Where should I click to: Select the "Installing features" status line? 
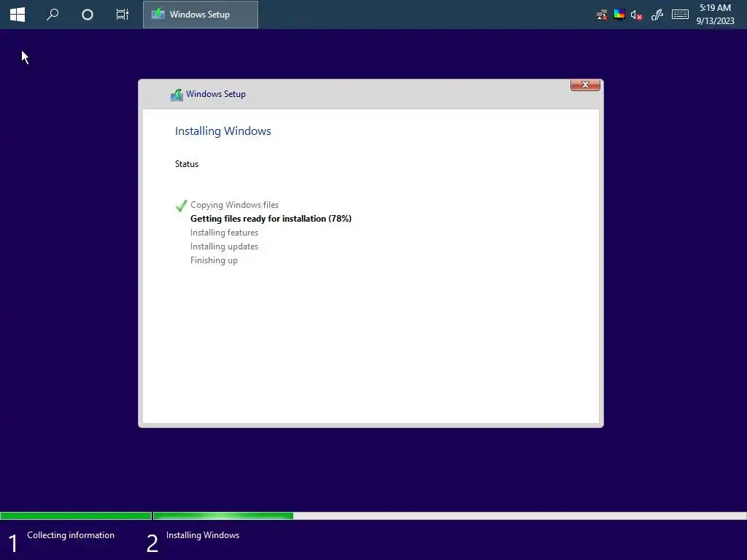[x=224, y=233]
